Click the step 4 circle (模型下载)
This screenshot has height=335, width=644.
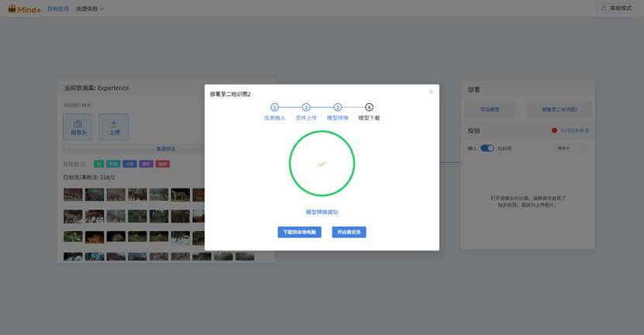[x=369, y=107]
